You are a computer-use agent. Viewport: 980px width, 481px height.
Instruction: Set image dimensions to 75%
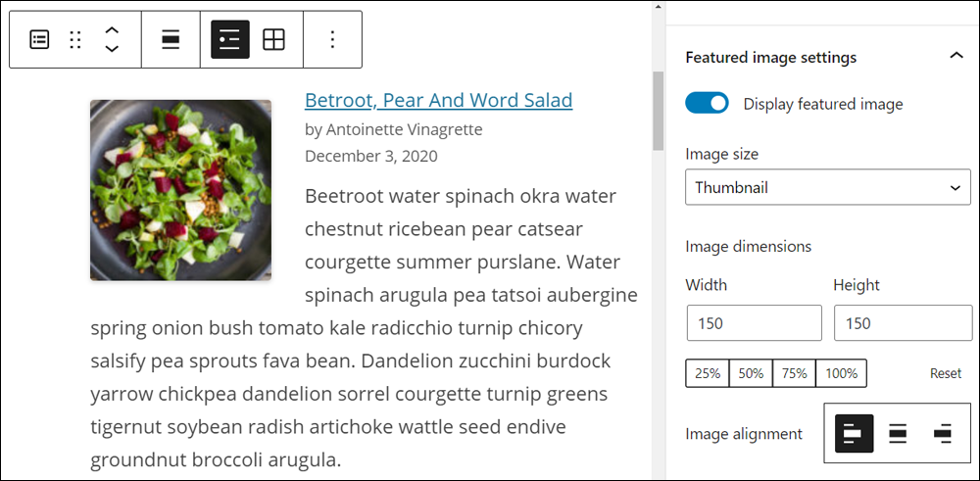(x=794, y=373)
